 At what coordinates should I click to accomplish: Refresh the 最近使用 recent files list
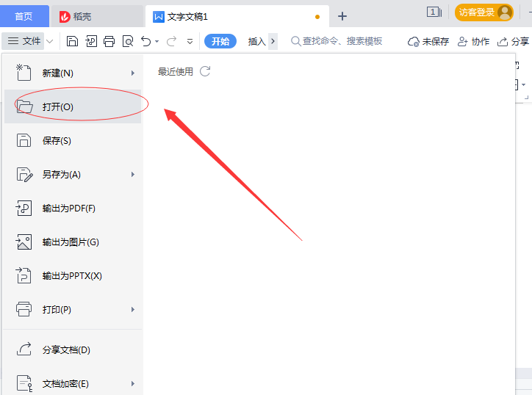[205, 71]
